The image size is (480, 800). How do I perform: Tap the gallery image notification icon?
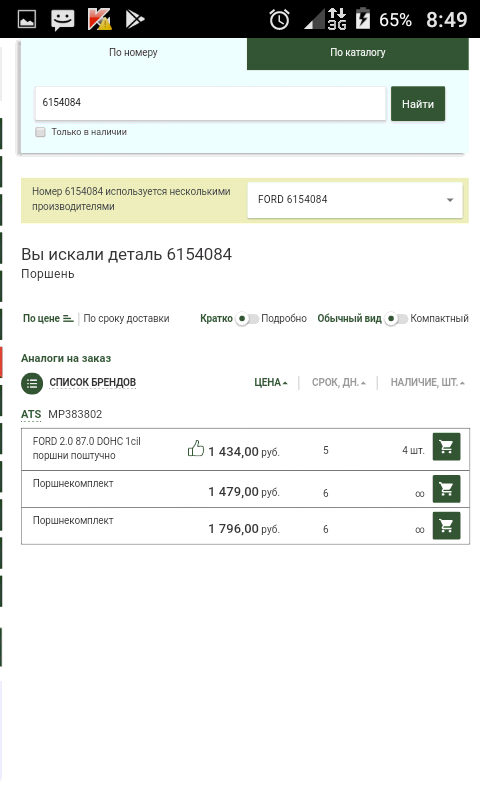click(27, 20)
